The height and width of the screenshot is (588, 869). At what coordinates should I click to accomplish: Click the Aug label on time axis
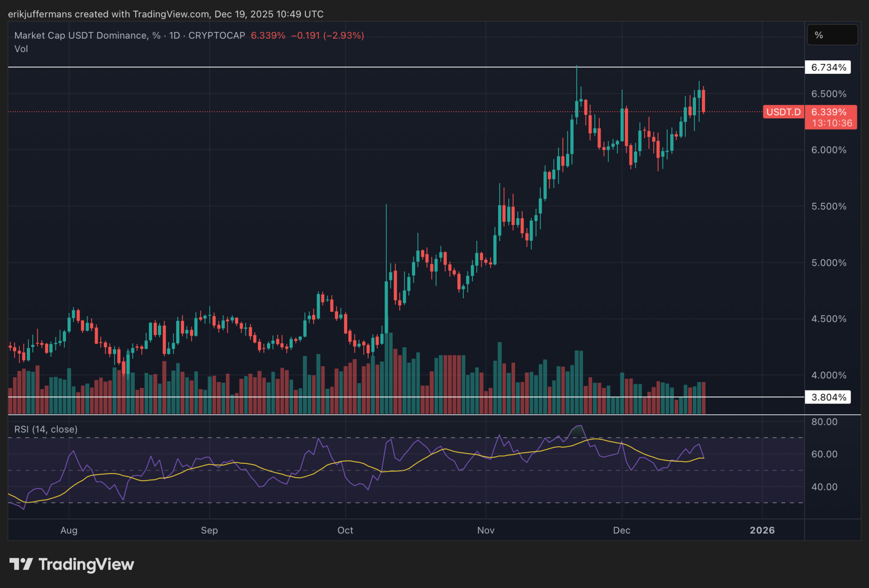69,530
